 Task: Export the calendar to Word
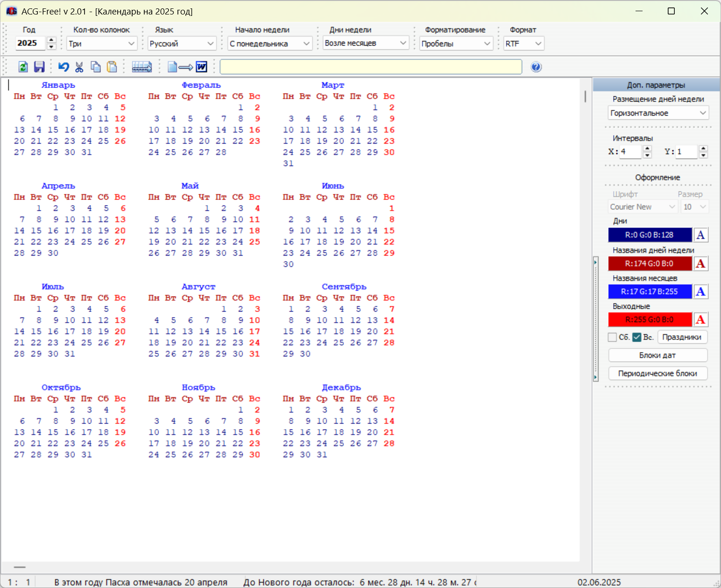click(187, 67)
